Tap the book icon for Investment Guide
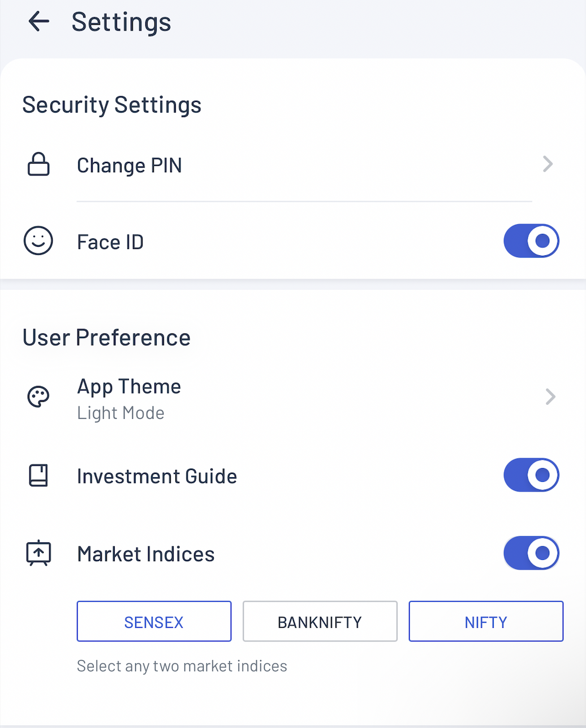Viewport: 586px width, 728px height. (38, 476)
